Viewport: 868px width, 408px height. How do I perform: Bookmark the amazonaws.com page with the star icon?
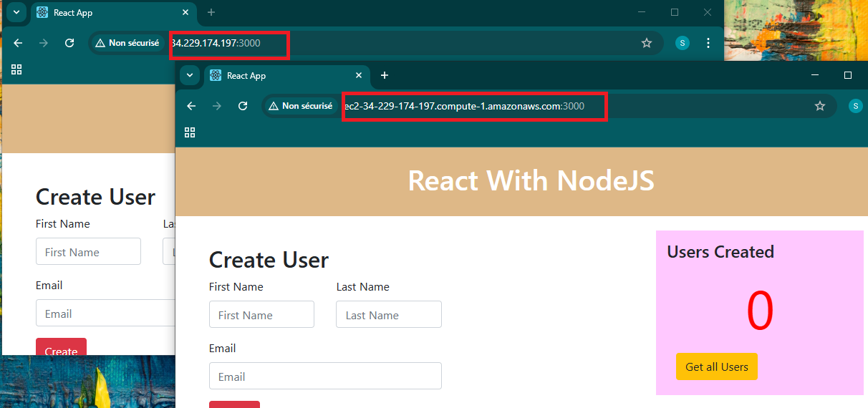point(820,106)
